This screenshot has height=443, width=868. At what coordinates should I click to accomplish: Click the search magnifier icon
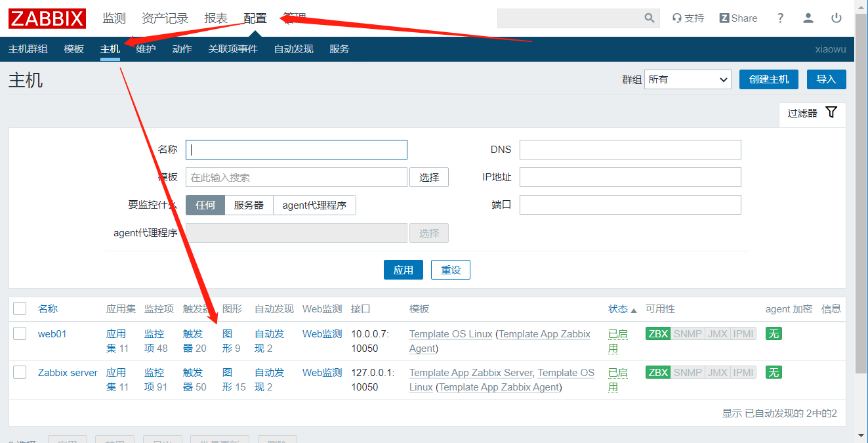tap(649, 18)
